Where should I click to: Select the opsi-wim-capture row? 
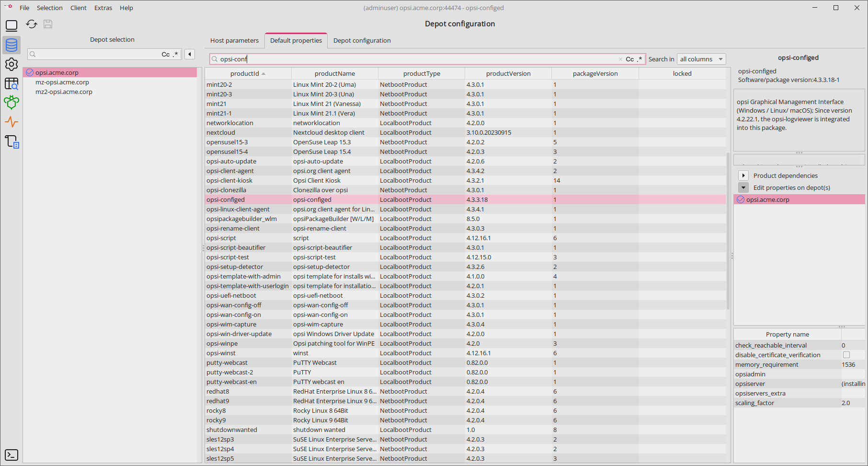(x=465, y=324)
